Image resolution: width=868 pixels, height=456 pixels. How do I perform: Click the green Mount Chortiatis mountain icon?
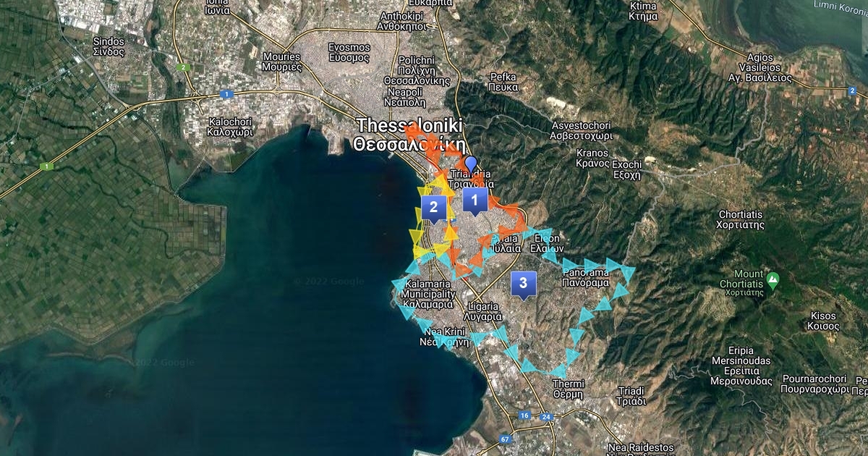[x=773, y=279]
